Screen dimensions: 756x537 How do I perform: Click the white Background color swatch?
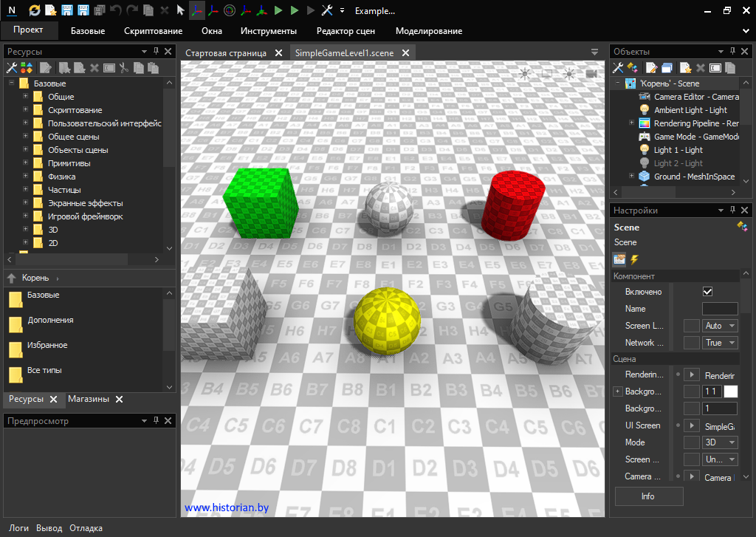click(x=730, y=391)
